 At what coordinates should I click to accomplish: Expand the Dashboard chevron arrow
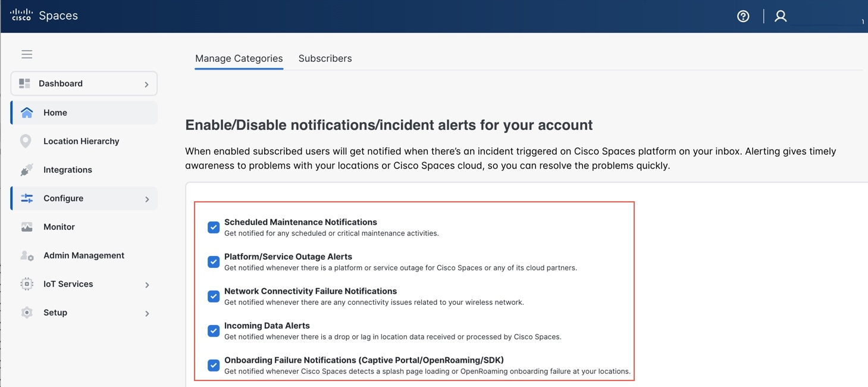[146, 85]
